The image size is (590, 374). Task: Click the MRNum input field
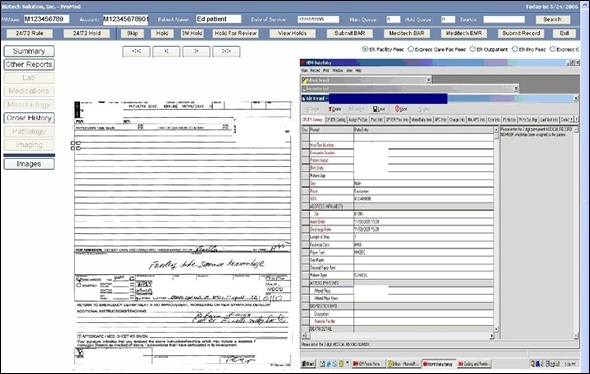[46, 19]
